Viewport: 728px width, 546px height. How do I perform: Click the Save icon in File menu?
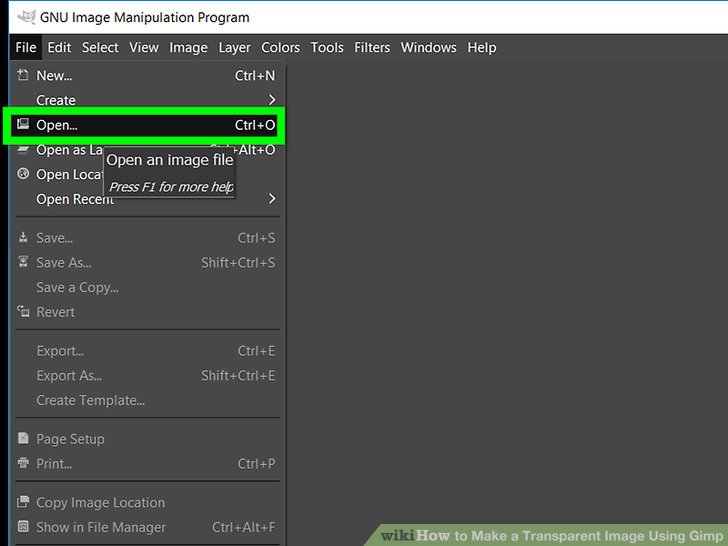pos(23,237)
